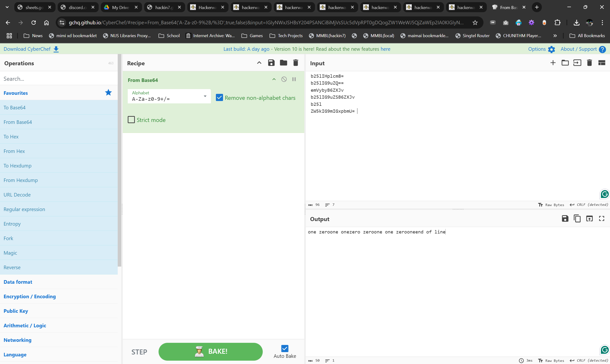Copy the raw output to the clipboard
The height and width of the screenshot is (364, 610).
pyautogui.click(x=577, y=218)
